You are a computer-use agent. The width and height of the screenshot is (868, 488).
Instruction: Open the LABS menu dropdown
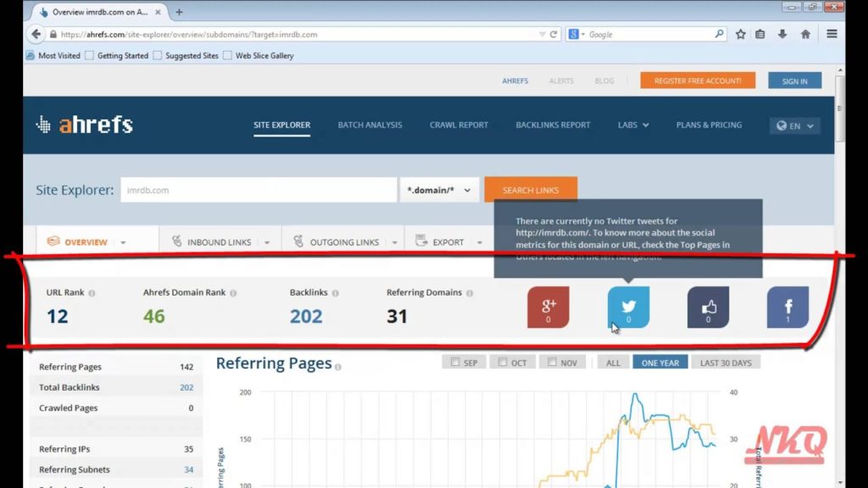pos(633,125)
